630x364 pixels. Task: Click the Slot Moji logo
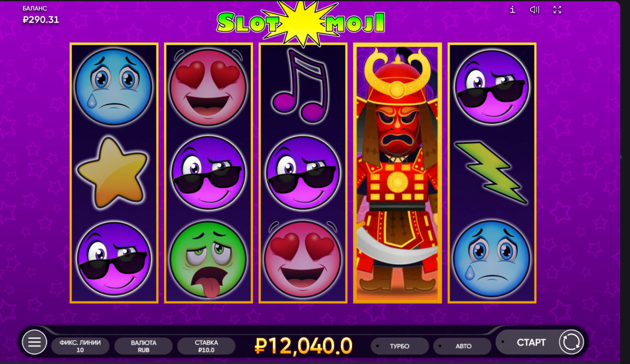301,23
